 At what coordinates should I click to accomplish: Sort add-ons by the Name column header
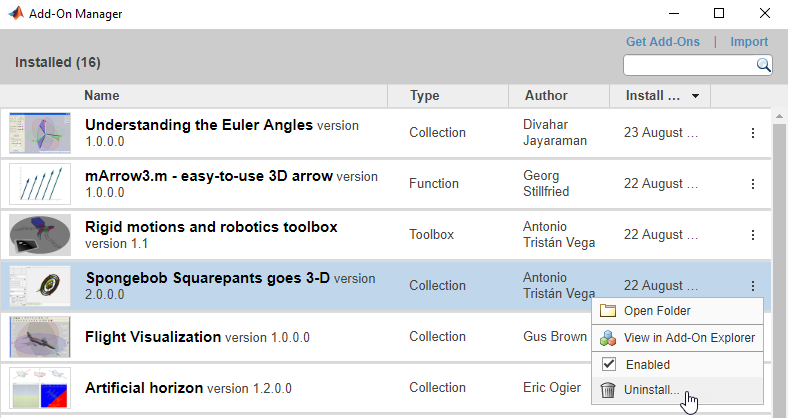pos(102,96)
